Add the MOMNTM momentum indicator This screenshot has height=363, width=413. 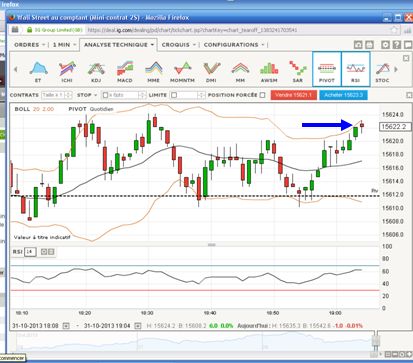(182, 71)
